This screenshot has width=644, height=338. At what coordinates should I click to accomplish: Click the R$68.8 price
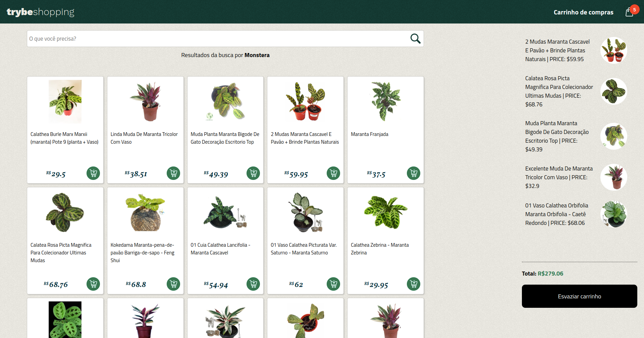136,284
